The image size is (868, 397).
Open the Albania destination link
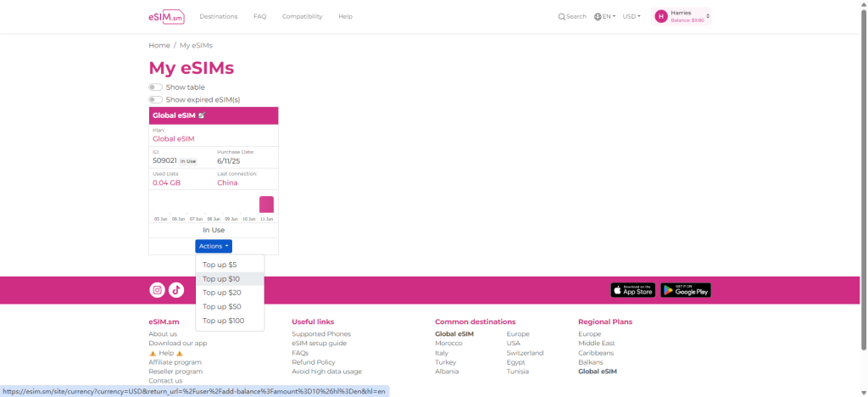(446, 372)
